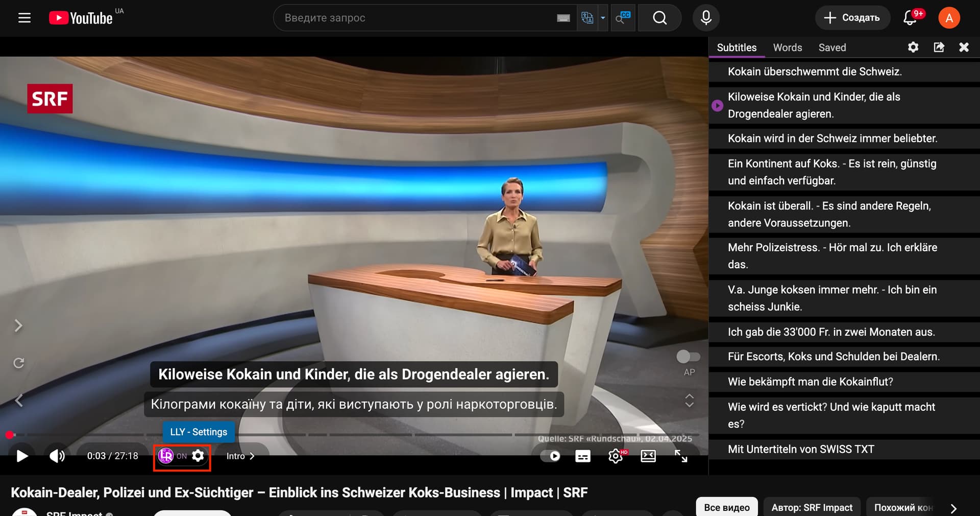Turn off Language Reactor ON toggle

172,456
